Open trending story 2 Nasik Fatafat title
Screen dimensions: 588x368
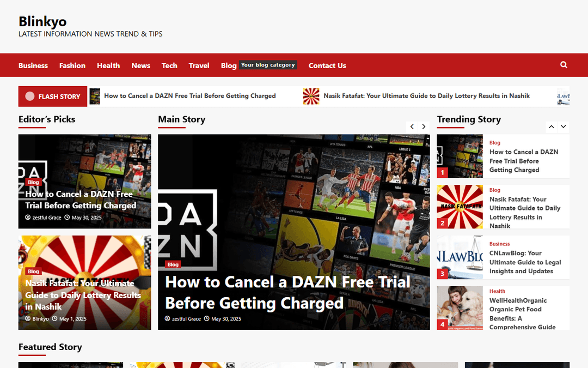pos(525,213)
